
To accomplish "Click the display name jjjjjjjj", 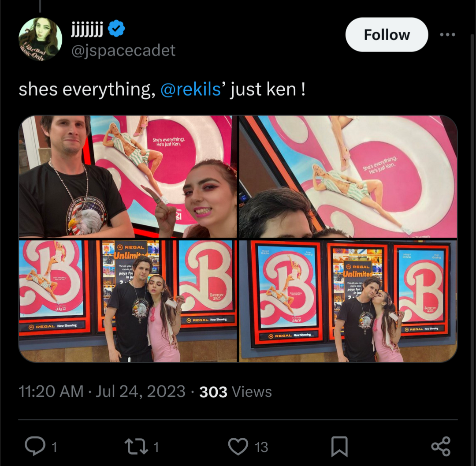I will click(x=87, y=29).
